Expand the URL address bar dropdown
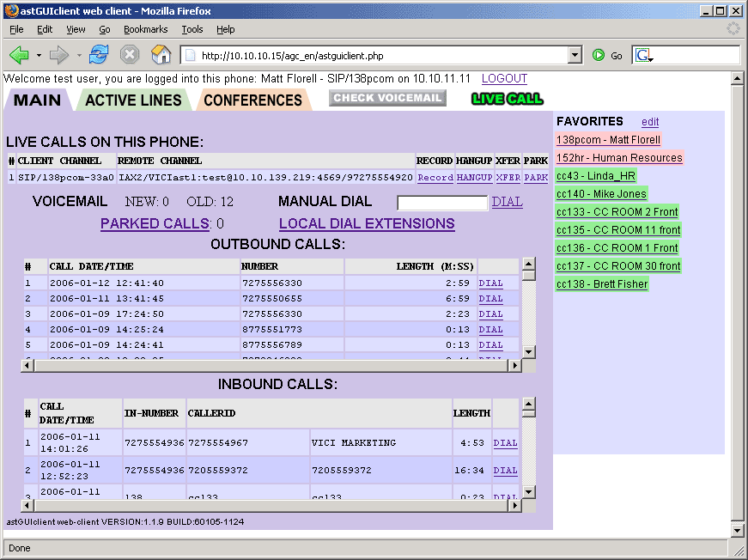 click(x=575, y=55)
